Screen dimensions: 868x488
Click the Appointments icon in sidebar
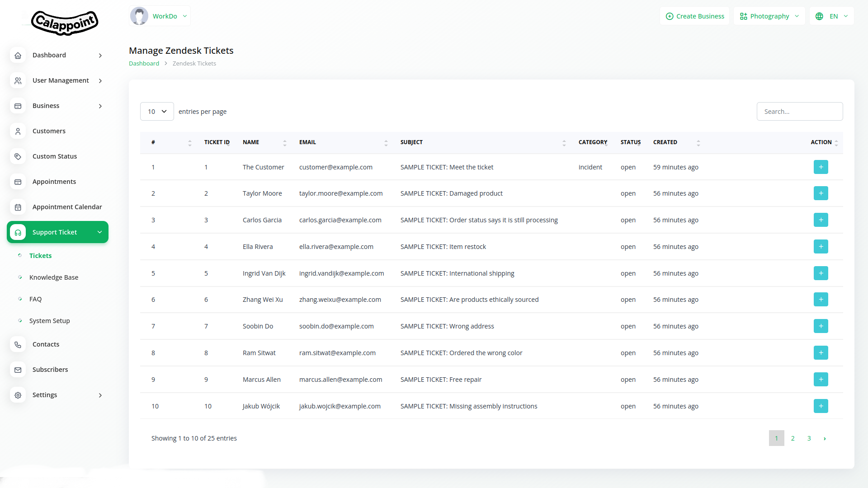click(x=18, y=182)
